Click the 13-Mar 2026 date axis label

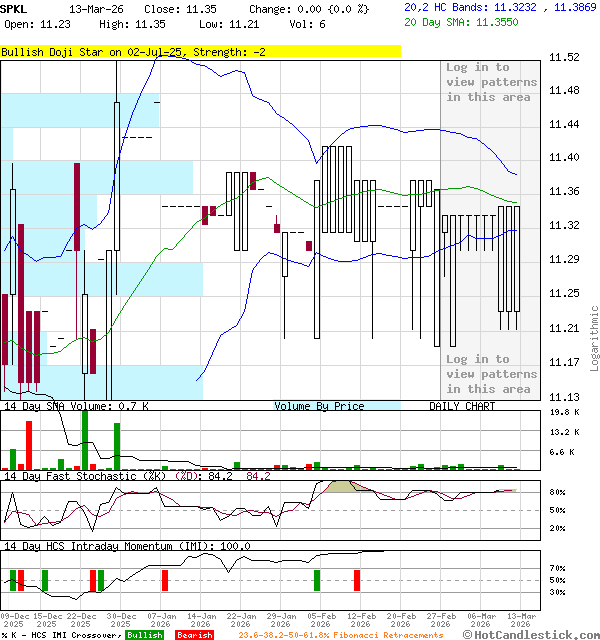(520, 621)
